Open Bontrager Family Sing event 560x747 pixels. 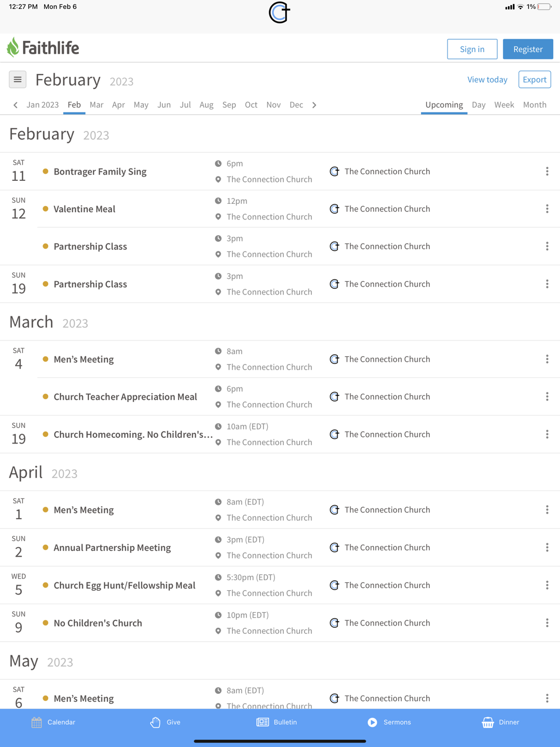100,171
